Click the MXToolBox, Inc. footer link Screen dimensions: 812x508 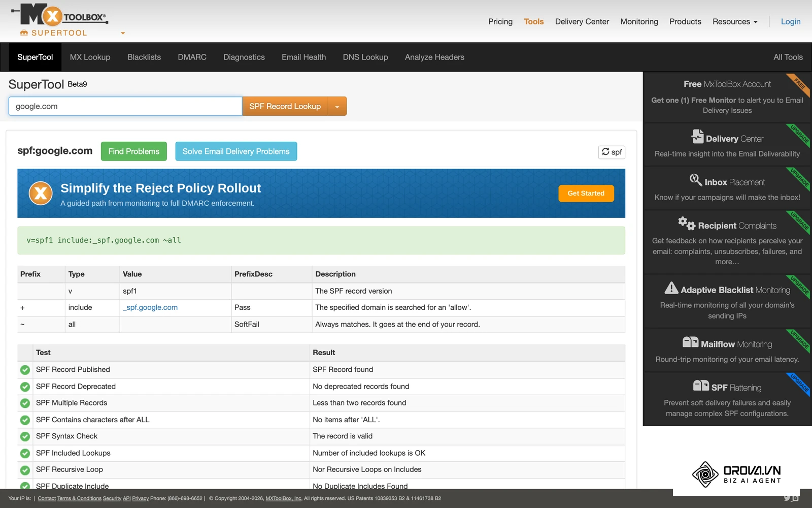tap(284, 498)
